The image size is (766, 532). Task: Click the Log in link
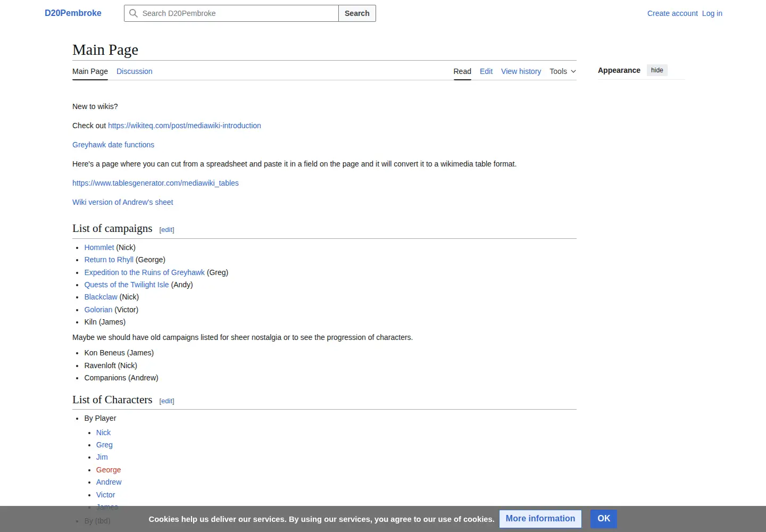tap(712, 13)
